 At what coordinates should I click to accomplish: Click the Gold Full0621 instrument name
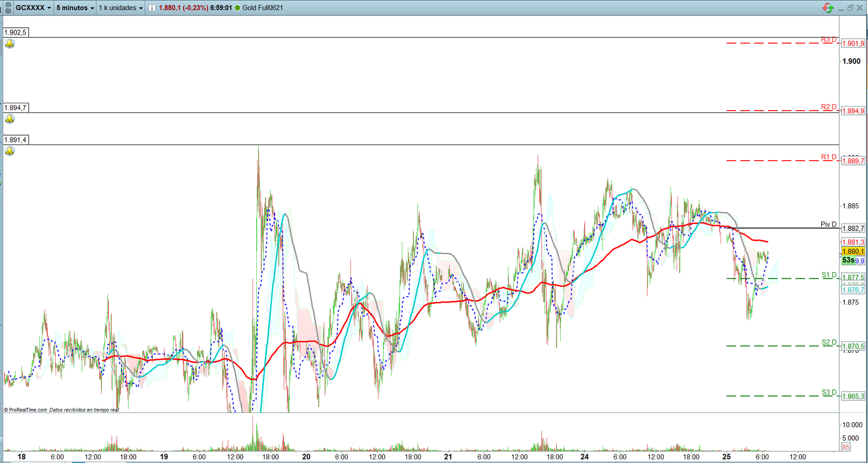(x=263, y=8)
